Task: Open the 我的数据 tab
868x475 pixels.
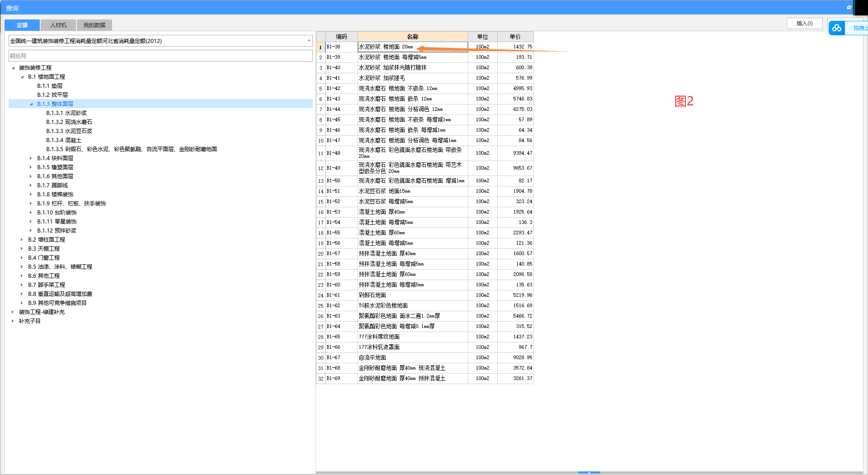Action: pyautogui.click(x=94, y=25)
